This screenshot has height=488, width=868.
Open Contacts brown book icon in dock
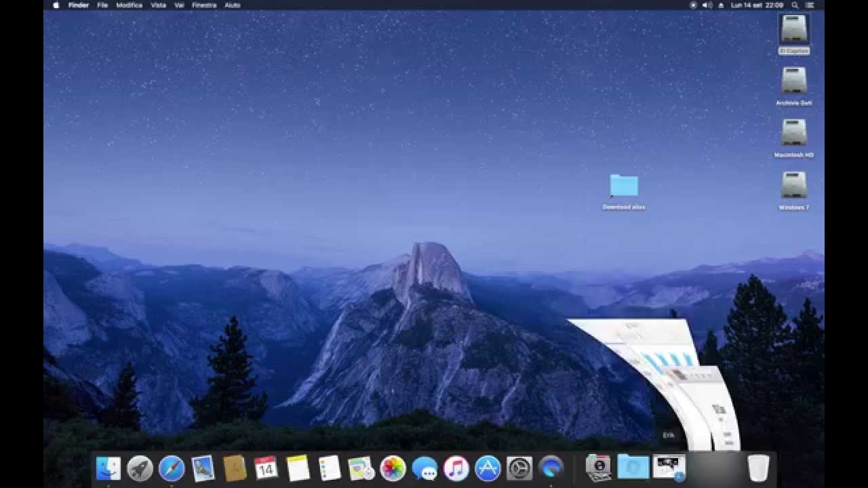(235, 468)
